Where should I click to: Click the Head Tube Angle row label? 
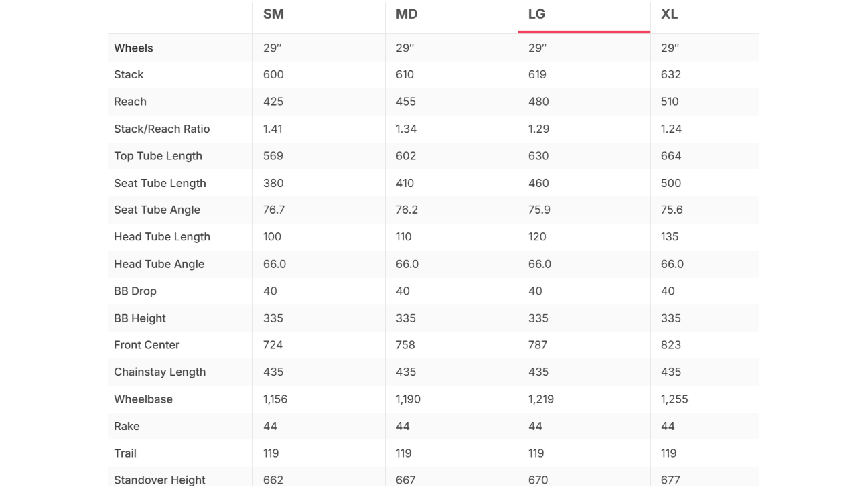pos(159,264)
